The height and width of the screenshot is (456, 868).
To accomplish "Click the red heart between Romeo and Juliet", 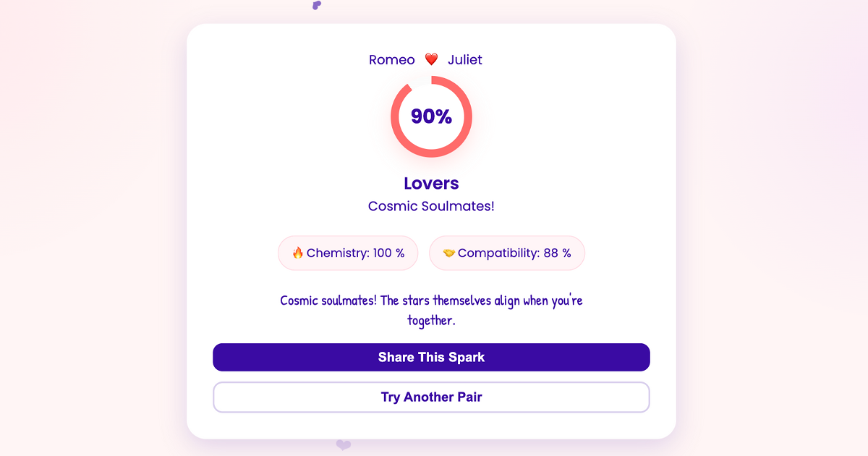I will [430, 59].
